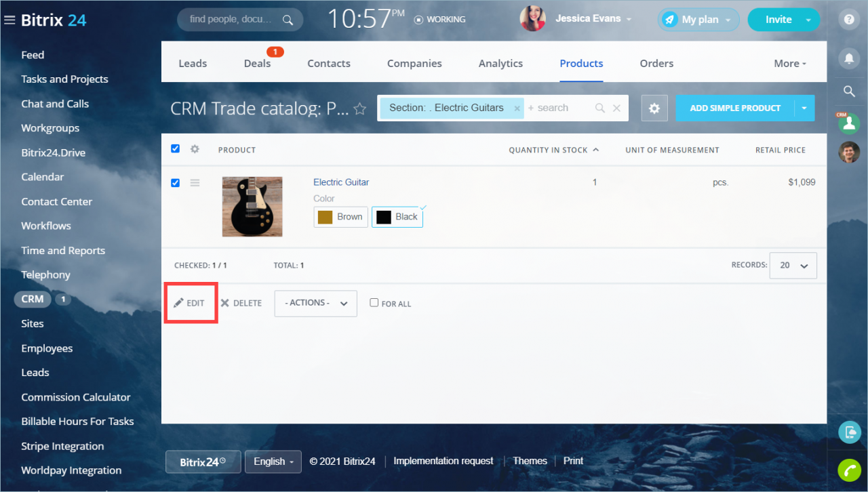Screen dimensions: 868x492
Task: Open the Actions dropdown
Action: point(316,303)
